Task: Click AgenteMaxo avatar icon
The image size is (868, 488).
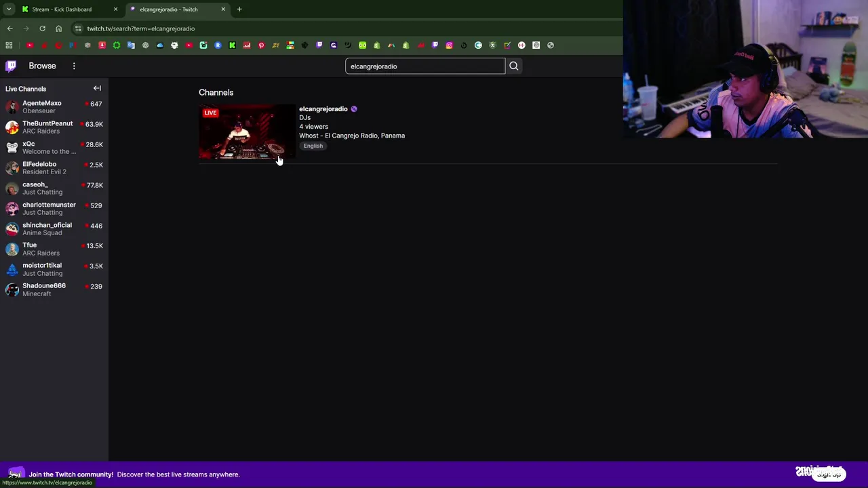Action: click(12, 107)
